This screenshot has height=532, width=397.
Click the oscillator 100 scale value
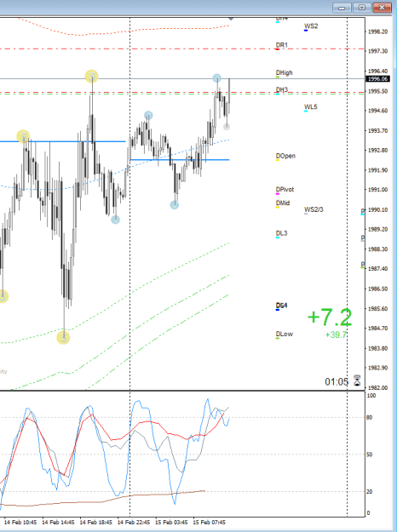click(x=371, y=396)
